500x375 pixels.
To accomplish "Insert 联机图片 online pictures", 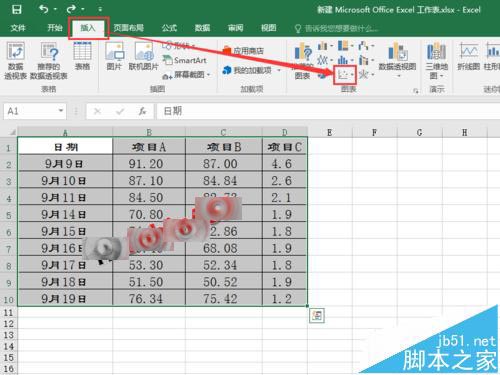I will coord(144,56).
